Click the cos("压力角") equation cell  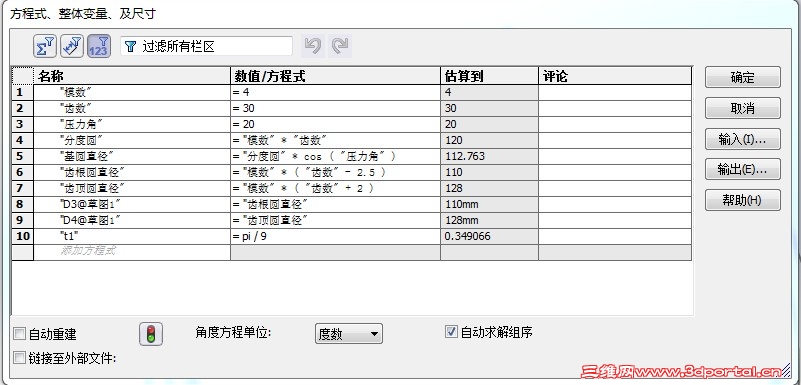pos(336,156)
